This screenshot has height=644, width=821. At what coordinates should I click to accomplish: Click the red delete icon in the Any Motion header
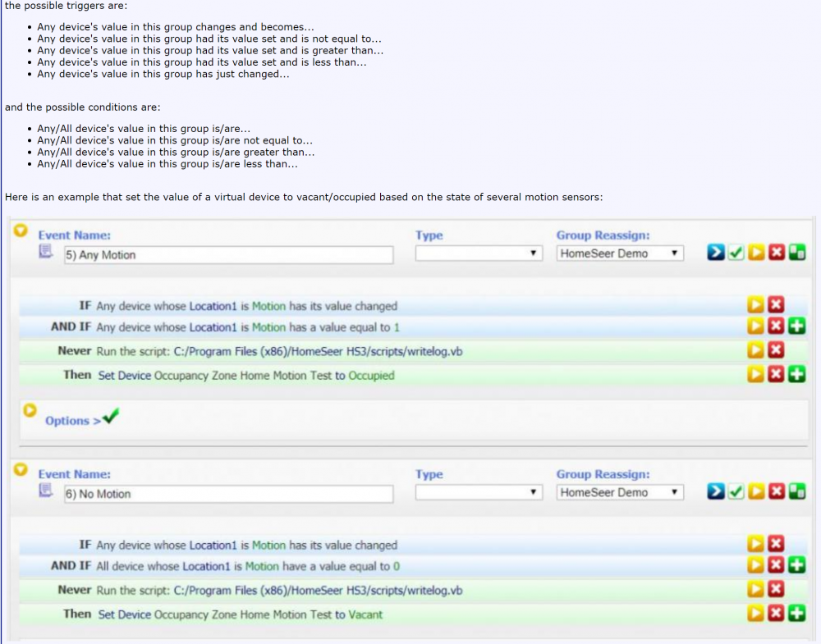click(777, 253)
